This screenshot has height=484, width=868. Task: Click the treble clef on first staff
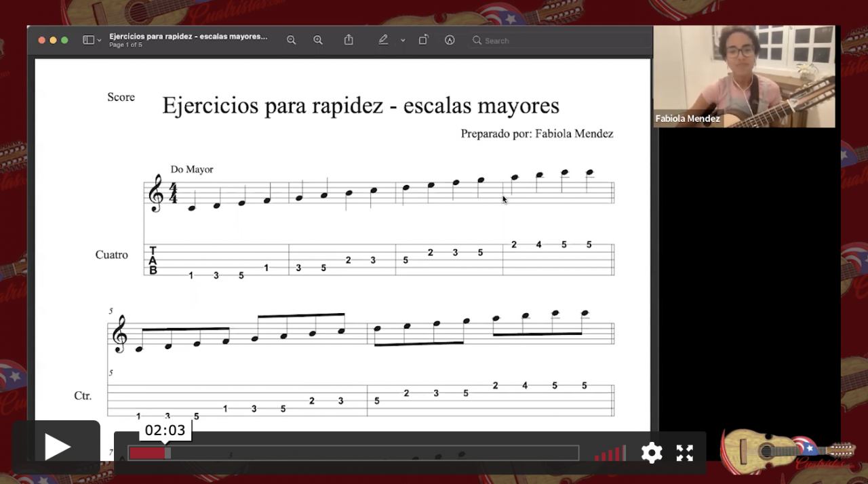[x=156, y=193]
